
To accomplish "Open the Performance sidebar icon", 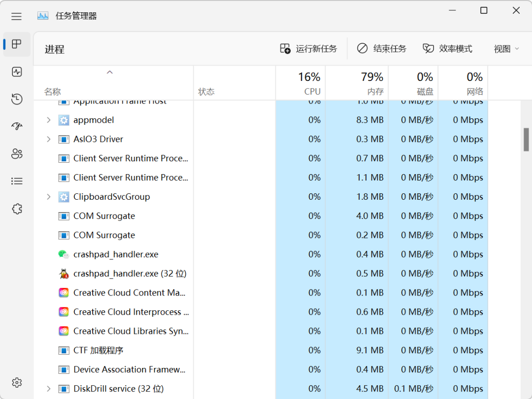I will 17,72.
